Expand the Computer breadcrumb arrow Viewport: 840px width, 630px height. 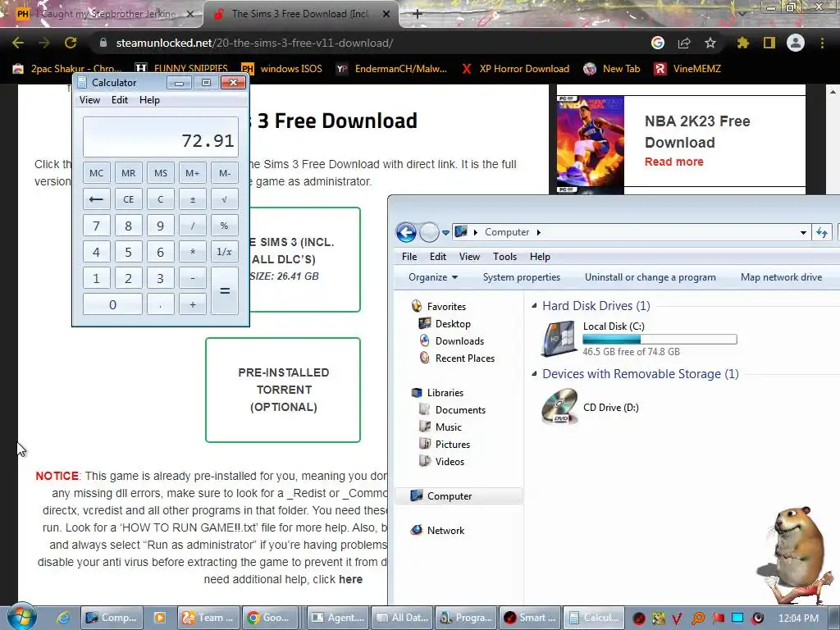538,232
